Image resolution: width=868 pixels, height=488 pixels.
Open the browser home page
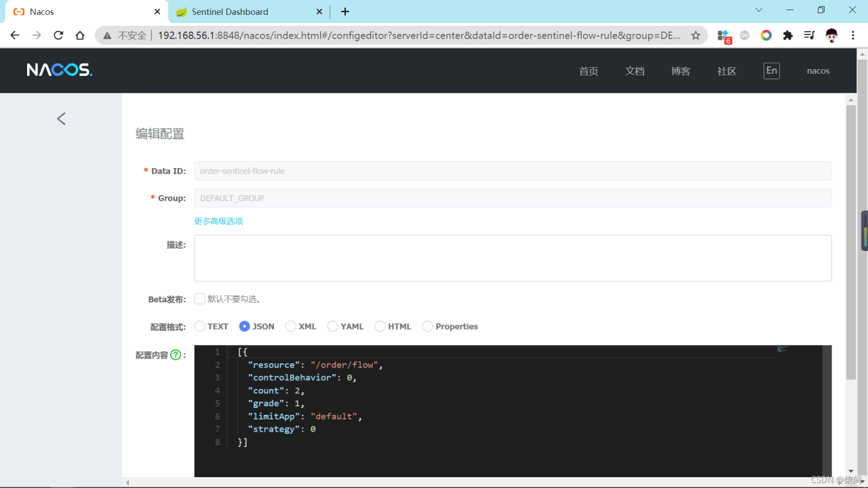(80, 35)
